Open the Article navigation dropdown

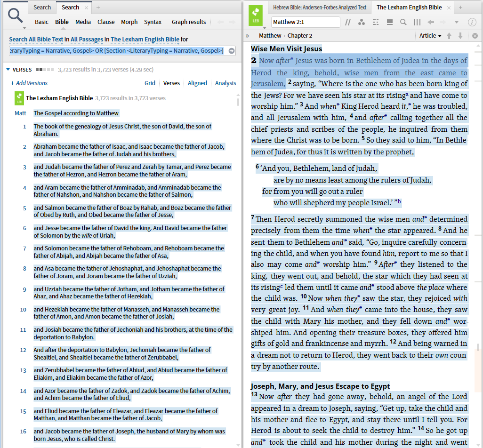click(x=430, y=36)
